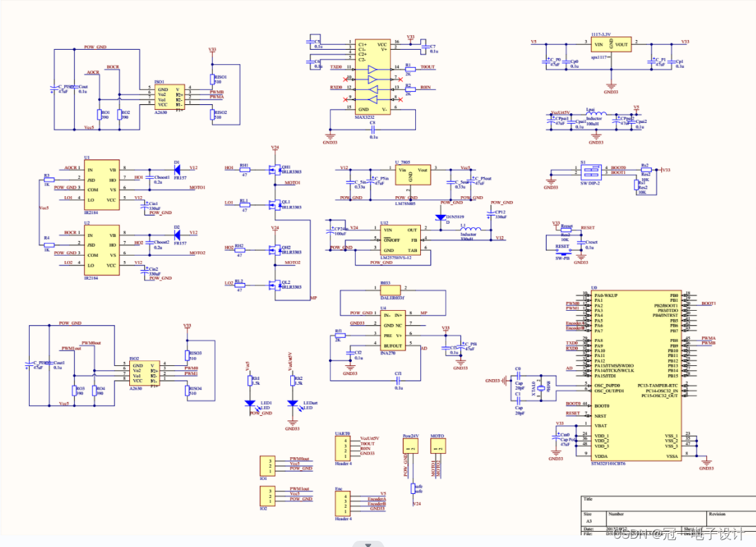
Task: Select the safe fuse symbol above V24
Action: point(413,488)
